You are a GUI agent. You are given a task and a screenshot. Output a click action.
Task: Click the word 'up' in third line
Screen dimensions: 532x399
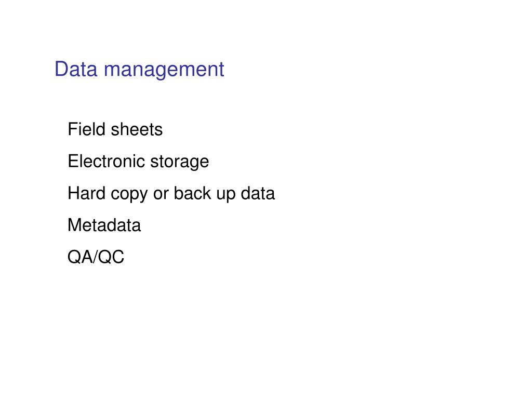pos(225,194)
